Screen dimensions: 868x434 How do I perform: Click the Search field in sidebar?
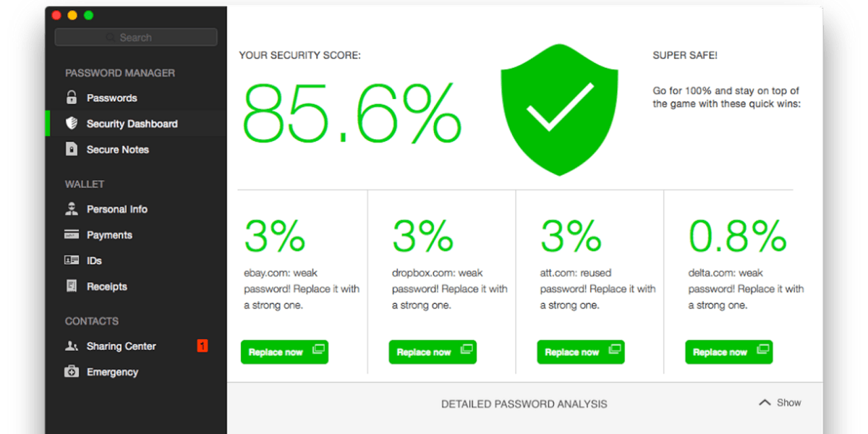coord(136,38)
